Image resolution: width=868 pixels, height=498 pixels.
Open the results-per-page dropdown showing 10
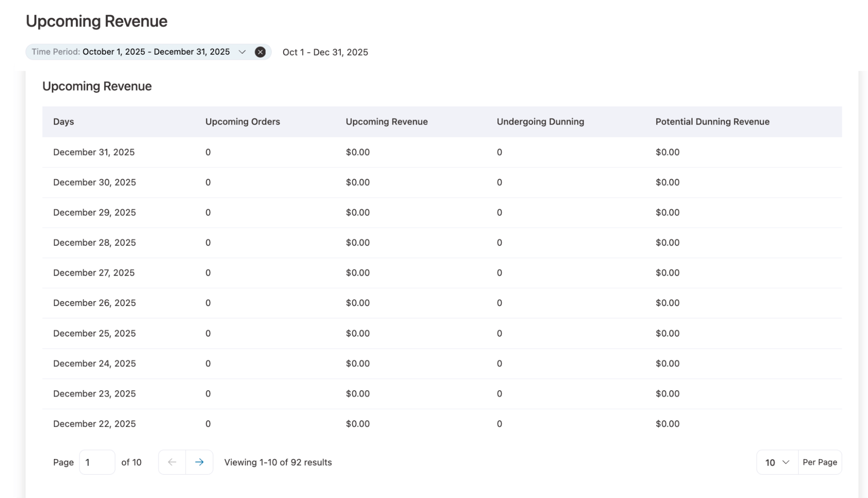(x=776, y=462)
